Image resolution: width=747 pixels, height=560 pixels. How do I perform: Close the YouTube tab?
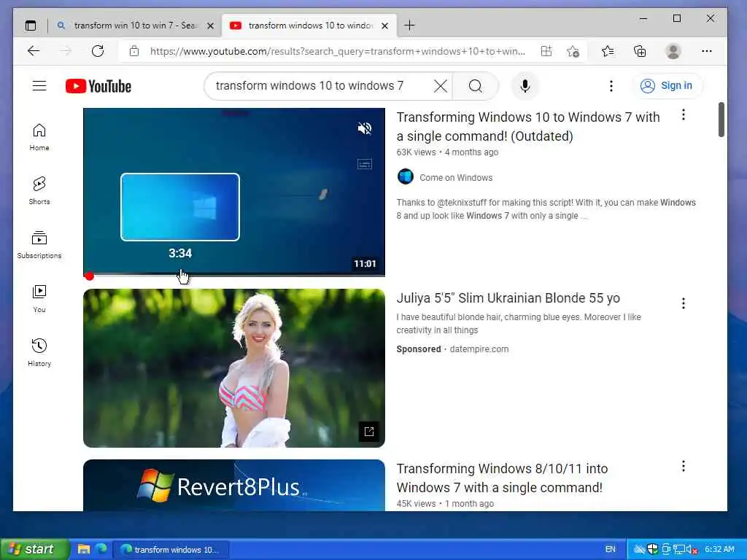click(385, 26)
